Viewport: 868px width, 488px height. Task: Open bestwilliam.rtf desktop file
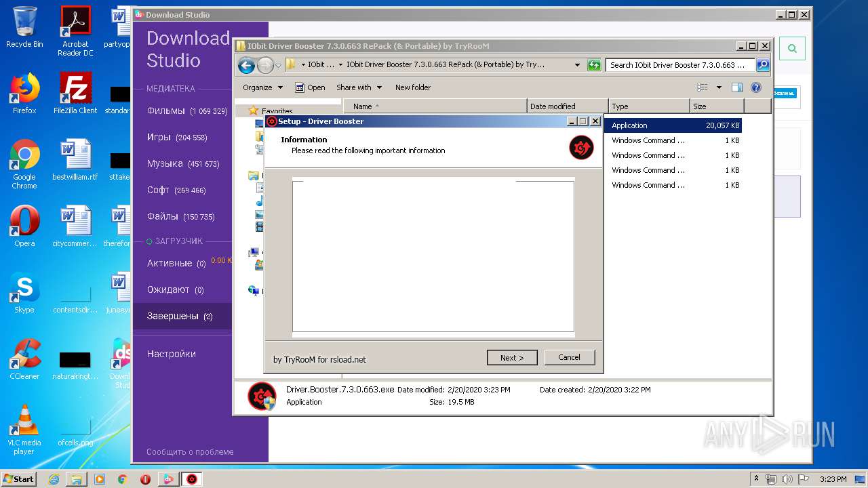tap(75, 160)
